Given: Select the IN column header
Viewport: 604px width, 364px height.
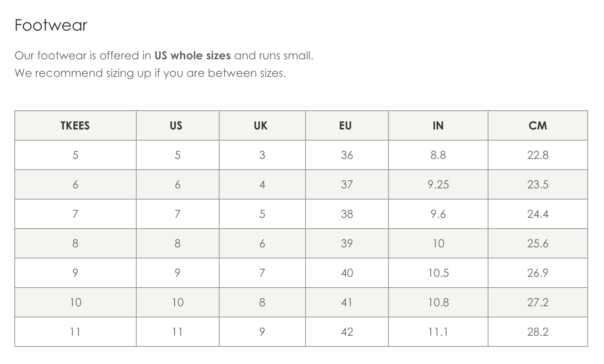Looking at the screenshot, I should [x=438, y=125].
